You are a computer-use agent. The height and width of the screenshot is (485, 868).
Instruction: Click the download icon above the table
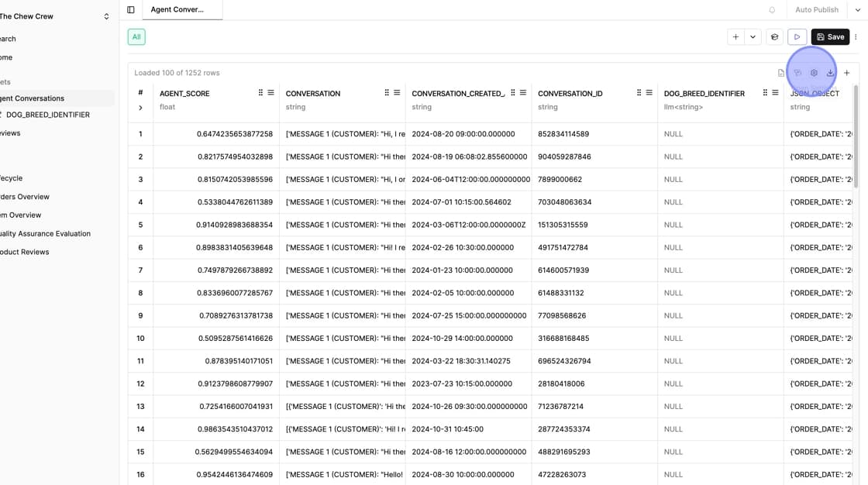tap(830, 73)
